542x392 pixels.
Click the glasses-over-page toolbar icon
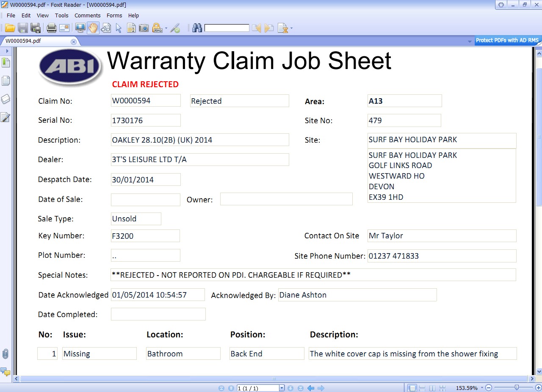coord(106,28)
